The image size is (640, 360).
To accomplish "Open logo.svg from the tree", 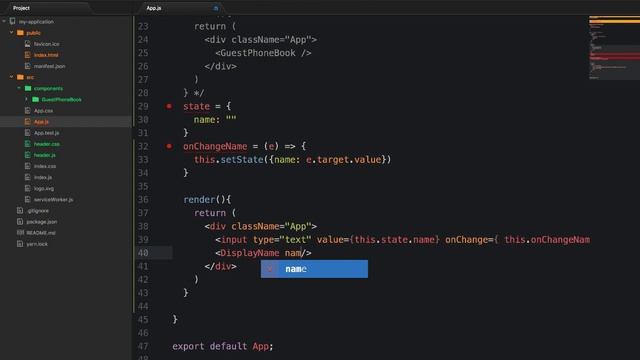I will click(x=44, y=188).
